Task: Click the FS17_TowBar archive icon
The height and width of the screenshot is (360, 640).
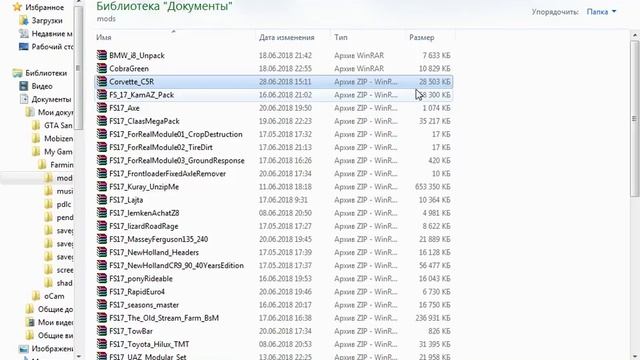Action: (102, 331)
